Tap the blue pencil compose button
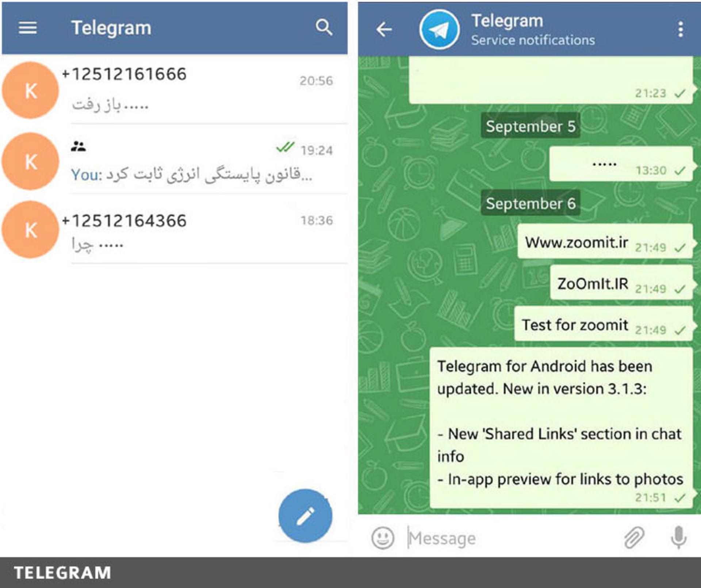This screenshot has height=588, width=701. pyautogui.click(x=305, y=516)
